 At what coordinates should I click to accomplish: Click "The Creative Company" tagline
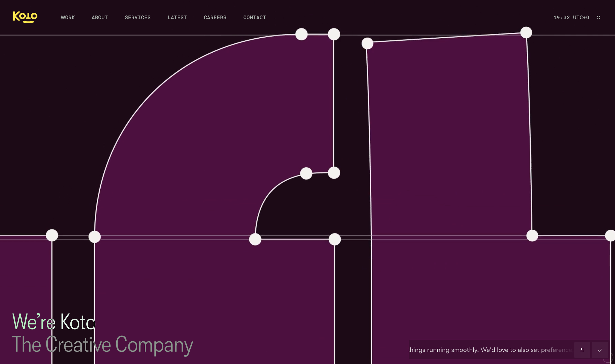coord(102,345)
